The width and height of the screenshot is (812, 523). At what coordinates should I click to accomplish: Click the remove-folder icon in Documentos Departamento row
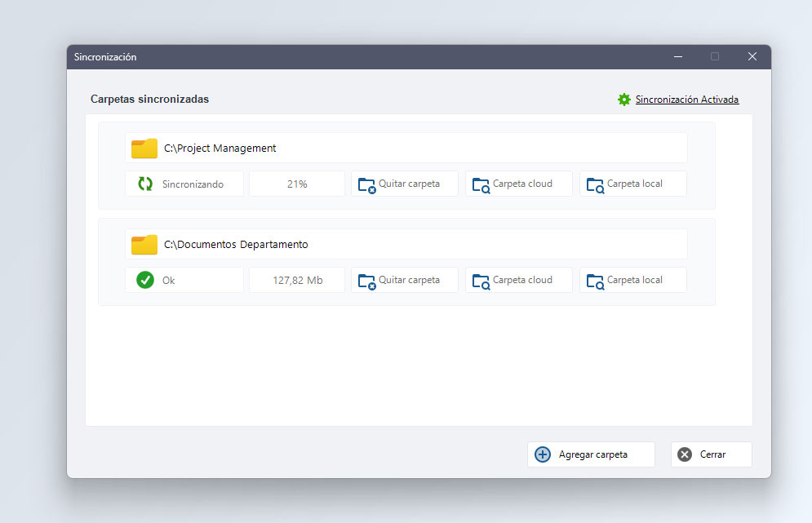click(x=366, y=281)
